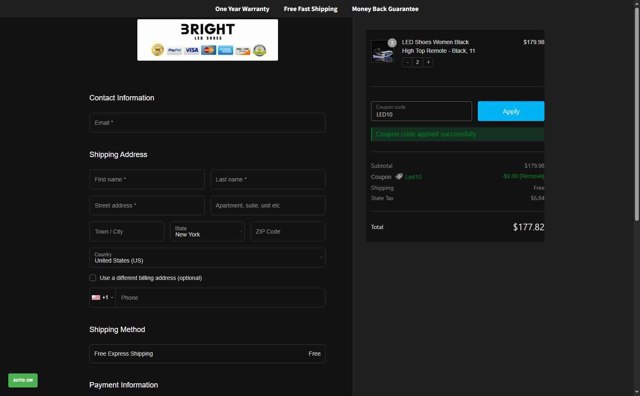Open the State dropdown showing New York
The width and height of the screenshot is (640, 396).
pyautogui.click(x=207, y=231)
